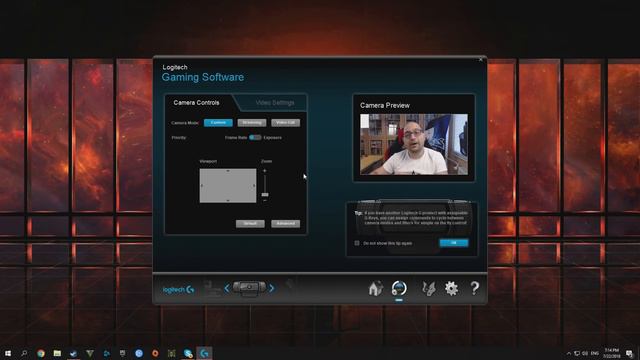
Task: Switch to next device with right arrow
Action: 272,289
